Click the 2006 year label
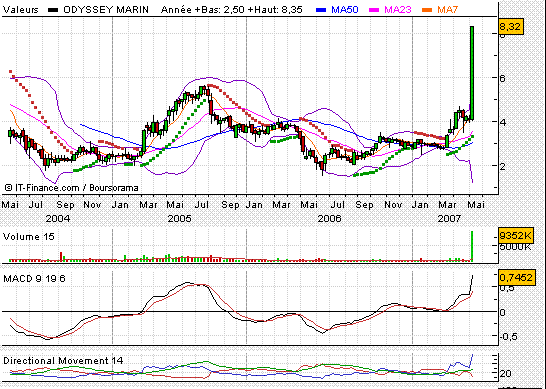 coord(329,219)
